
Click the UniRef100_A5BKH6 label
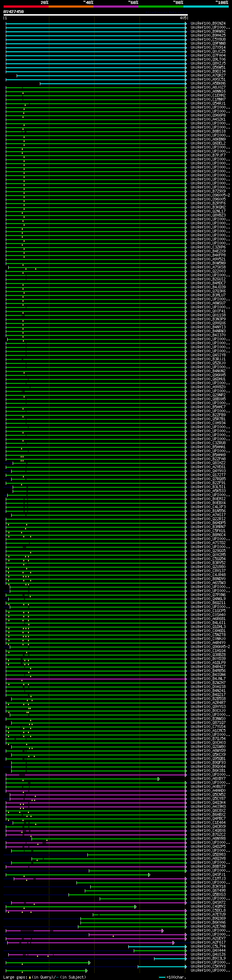tap(208, 83)
